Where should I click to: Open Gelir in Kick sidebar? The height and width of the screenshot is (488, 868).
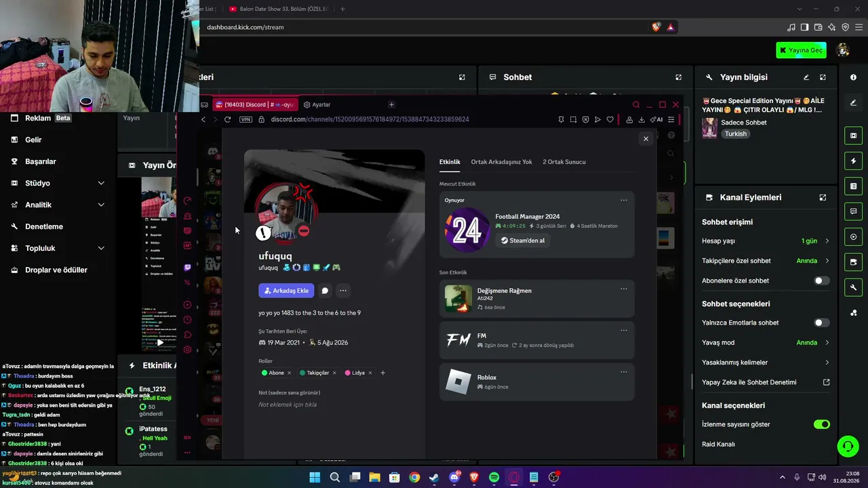coord(33,140)
